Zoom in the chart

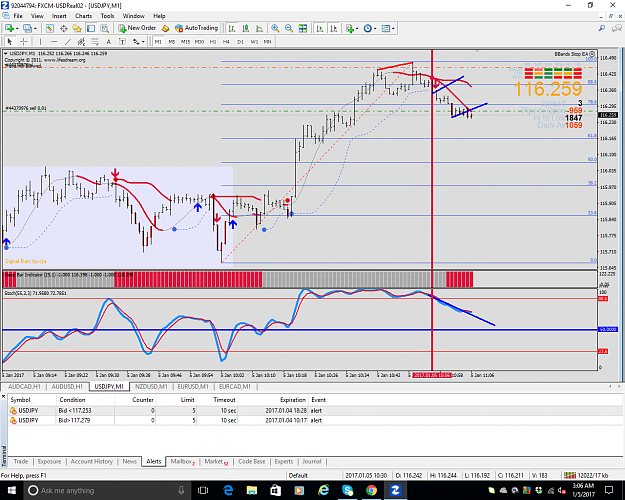click(275, 28)
